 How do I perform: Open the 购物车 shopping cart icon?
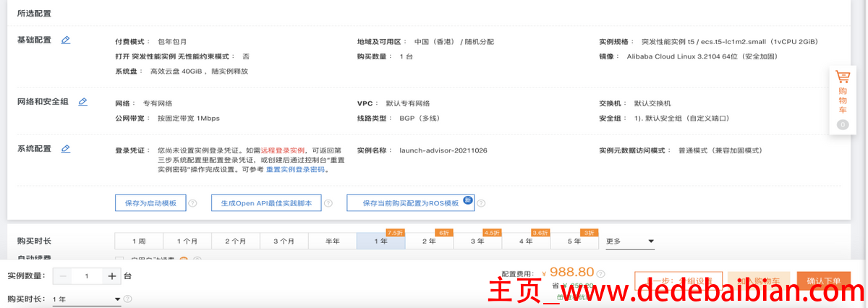[843, 77]
